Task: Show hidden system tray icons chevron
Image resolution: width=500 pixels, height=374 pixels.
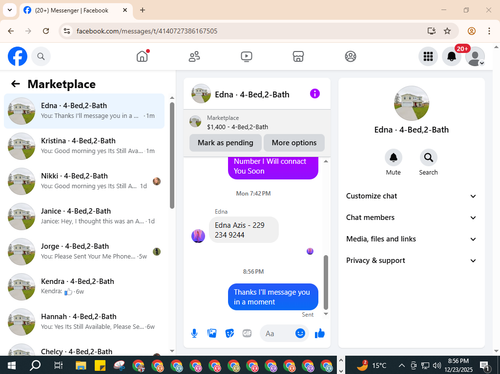Action: pyautogui.click(x=402, y=366)
